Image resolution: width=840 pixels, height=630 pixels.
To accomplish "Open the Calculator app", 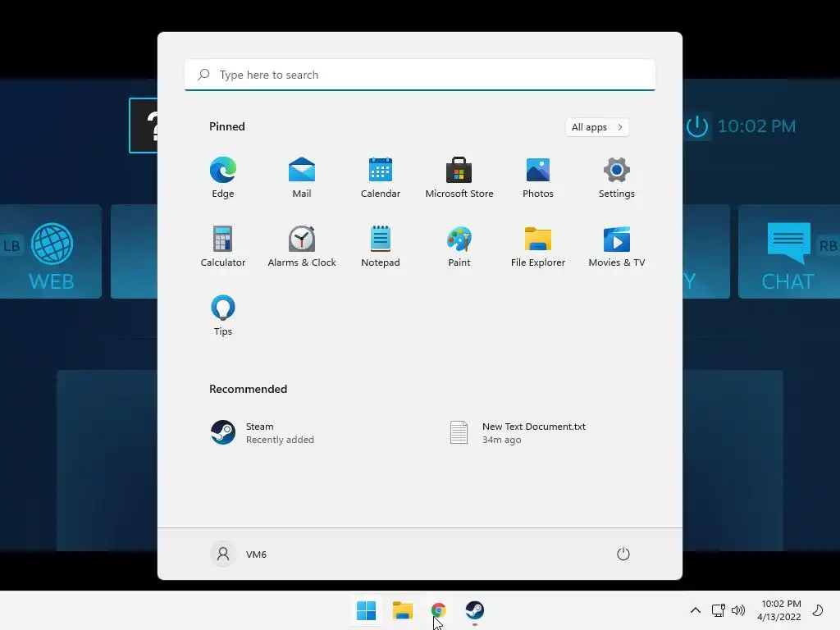I will [223, 246].
